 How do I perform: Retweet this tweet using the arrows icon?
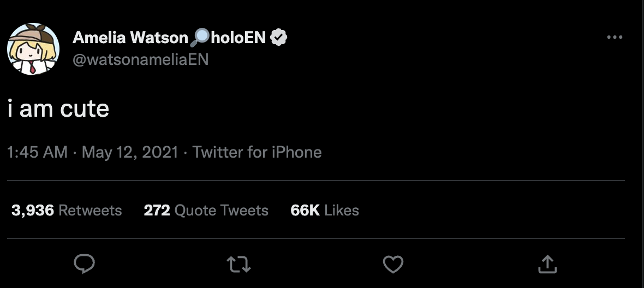[x=238, y=265]
